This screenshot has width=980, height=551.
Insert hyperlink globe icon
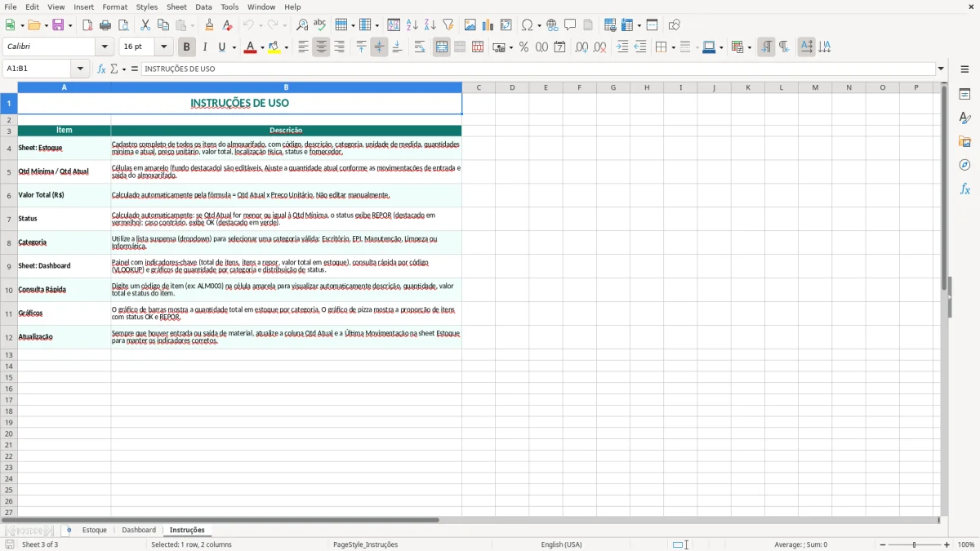(553, 25)
